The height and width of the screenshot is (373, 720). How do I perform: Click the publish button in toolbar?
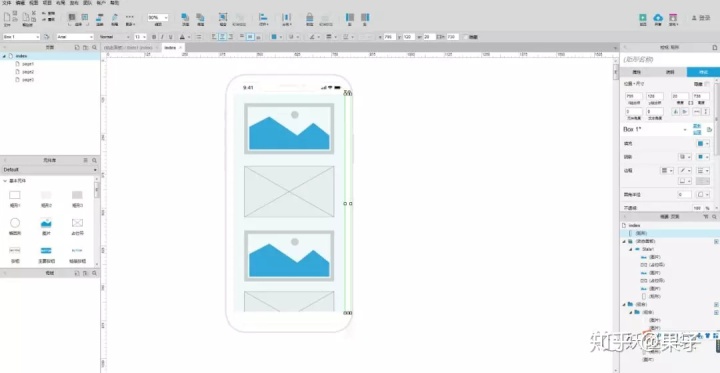pos(673,19)
